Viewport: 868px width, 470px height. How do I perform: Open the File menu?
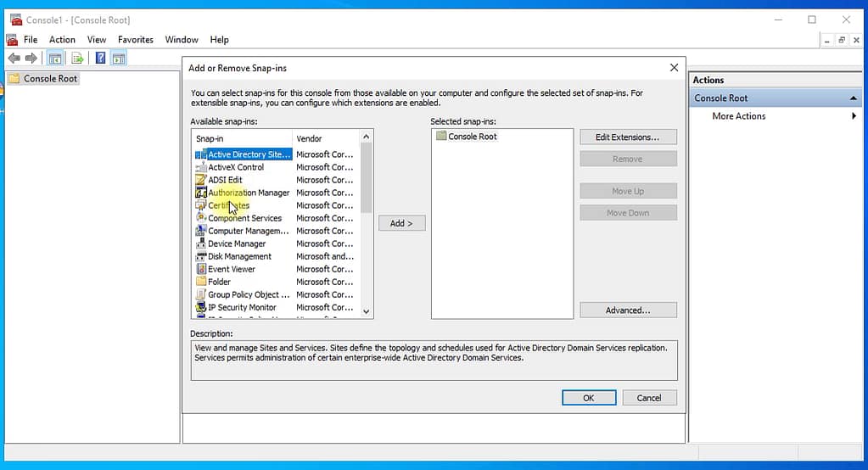pyautogui.click(x=31, y=40)
